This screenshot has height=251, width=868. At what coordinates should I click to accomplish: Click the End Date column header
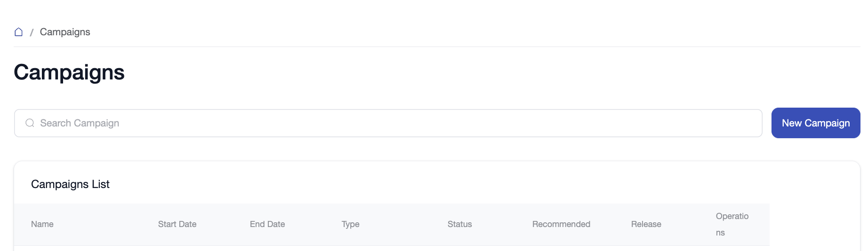pyautogui.click(x=267, y=224)
